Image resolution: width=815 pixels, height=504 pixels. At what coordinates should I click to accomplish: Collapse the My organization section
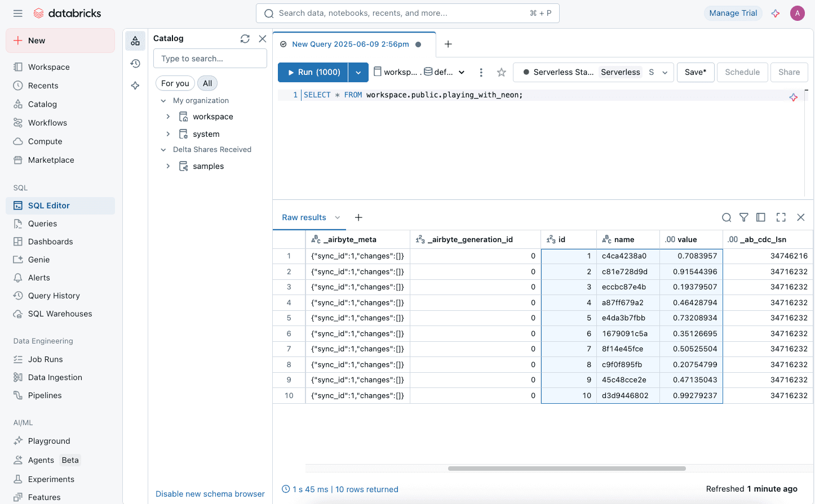163,100
